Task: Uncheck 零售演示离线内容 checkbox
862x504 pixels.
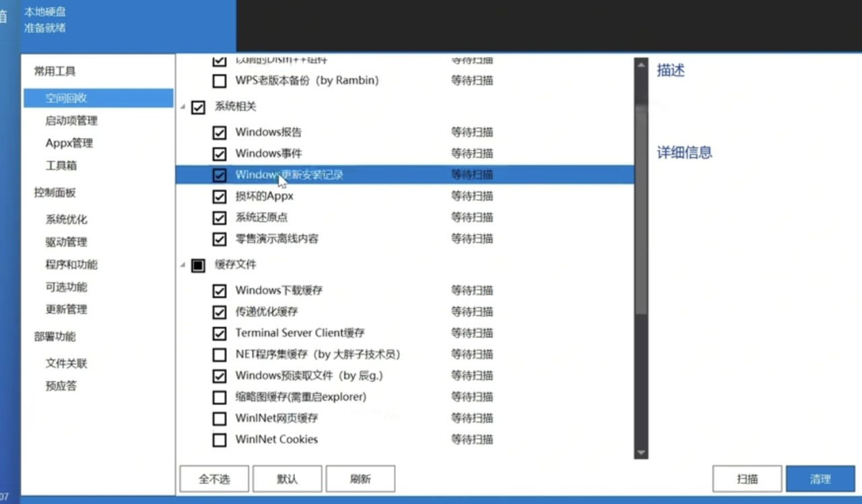Action: point(220,239)
